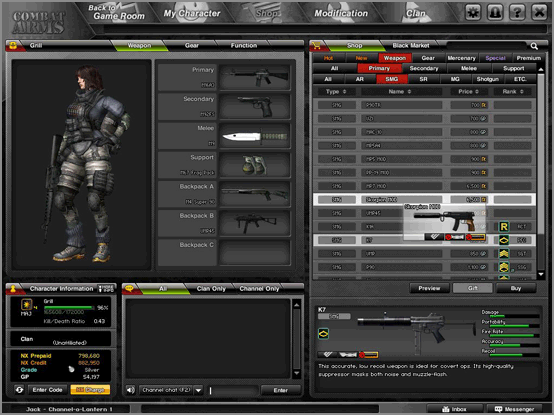
Task: Click the small button beside Character Information title
Action: point(106,289)
